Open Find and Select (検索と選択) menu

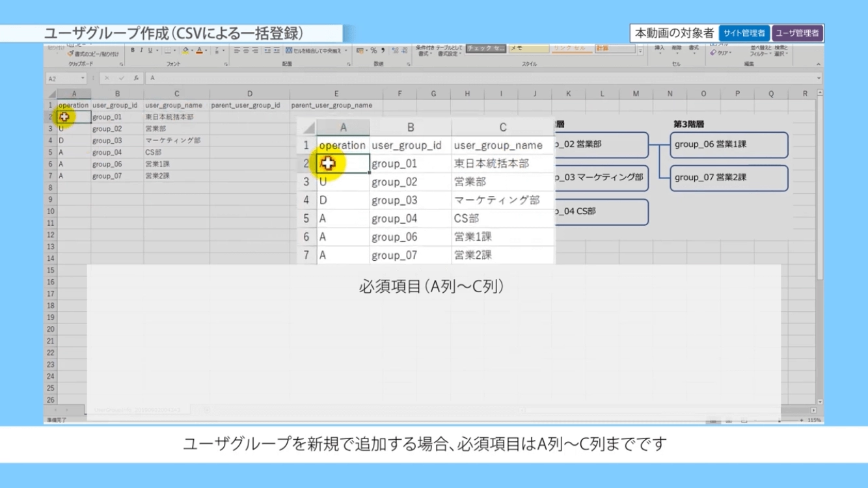(x=781, y=51)
